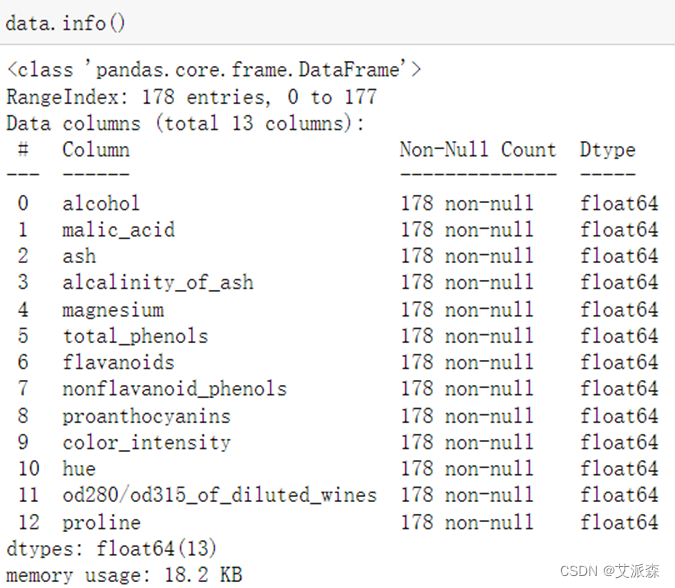Click the 'nonflavanoid_phenols' column name
Image resolution: width=675 pixels, height=588 pixels.
[x=174, y=389]
